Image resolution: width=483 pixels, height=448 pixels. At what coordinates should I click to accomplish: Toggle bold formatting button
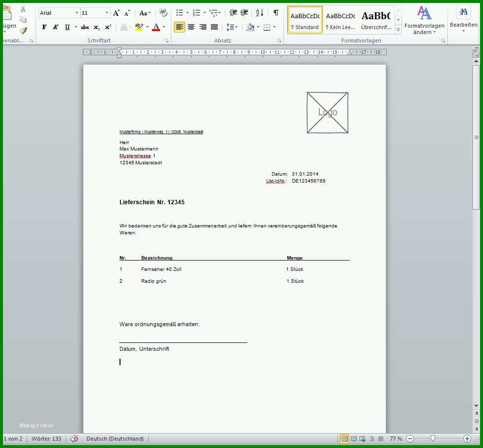point(44,27)
